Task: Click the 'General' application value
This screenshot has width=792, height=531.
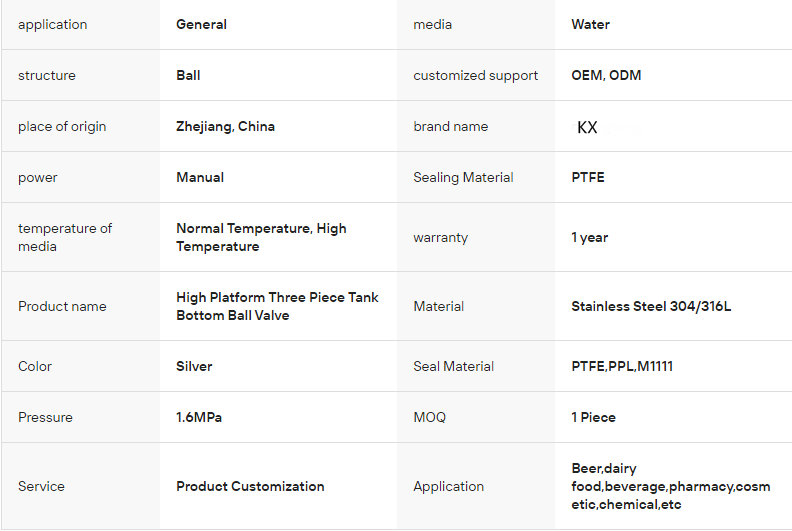Action: [201, 24]
